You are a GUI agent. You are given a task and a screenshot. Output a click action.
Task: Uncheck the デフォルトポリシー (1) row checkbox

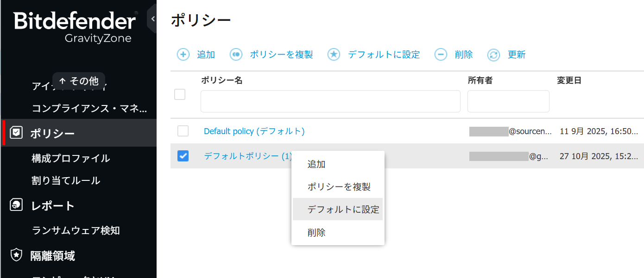point(183,156)
